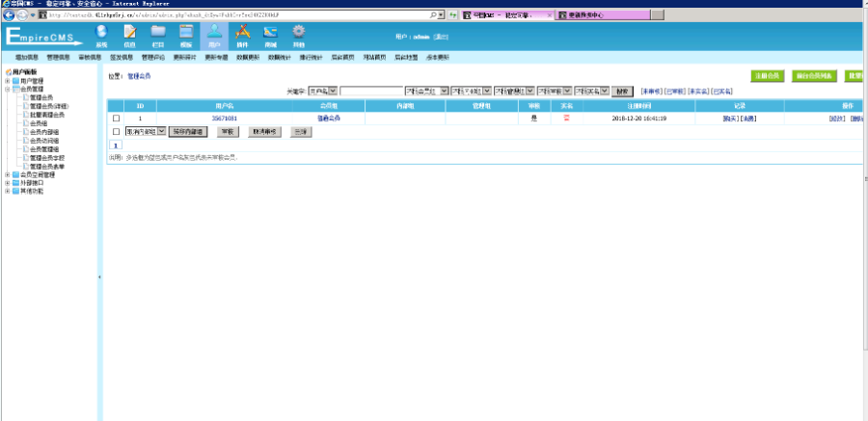Viewport: 868px width, 421px height.
Task: Expand the 外部接口 tree node
Action: [7, 183]
